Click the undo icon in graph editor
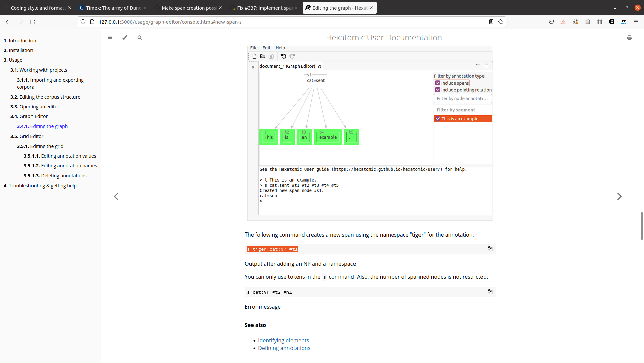This screenshot has height=363, width=644. [x=283, y=56]
